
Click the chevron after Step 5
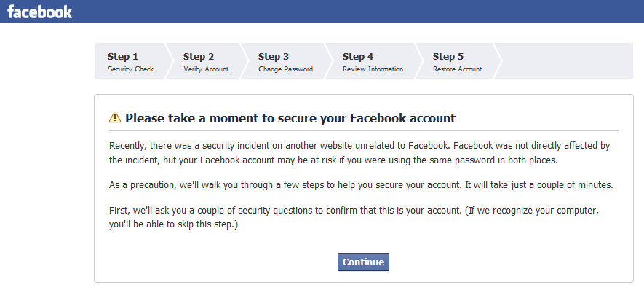tap(498, 61)
